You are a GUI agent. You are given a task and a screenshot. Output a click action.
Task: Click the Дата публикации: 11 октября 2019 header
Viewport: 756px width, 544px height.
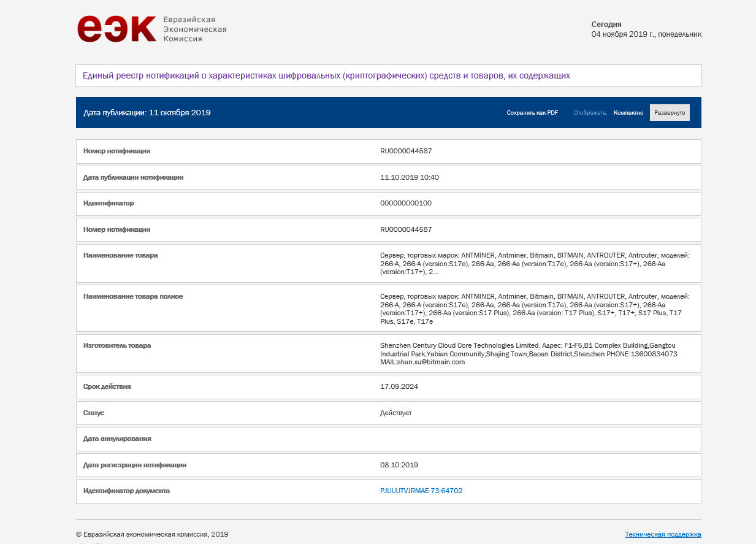coord(147,113)
